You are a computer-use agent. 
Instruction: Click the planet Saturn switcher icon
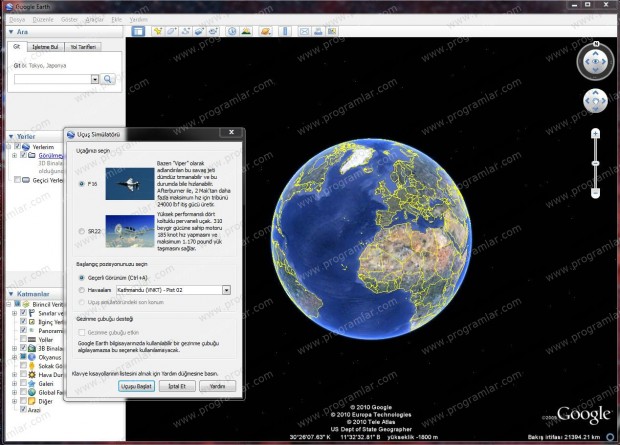tap(265, 31)
